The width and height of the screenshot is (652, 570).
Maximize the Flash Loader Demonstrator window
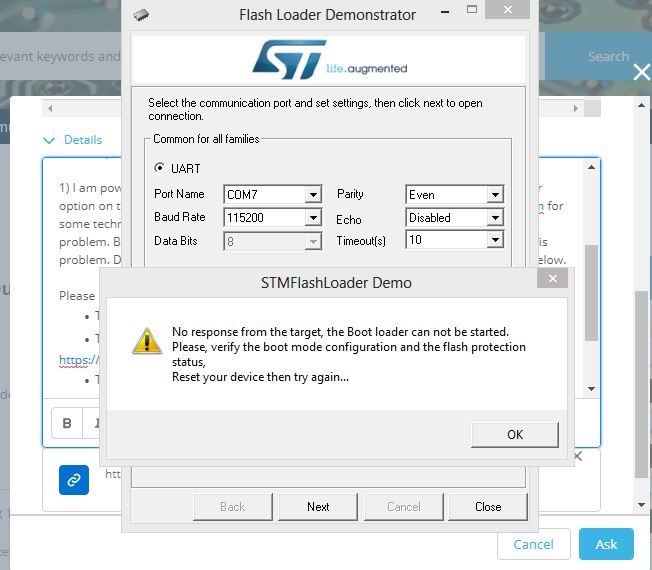(x=472, y=10)
